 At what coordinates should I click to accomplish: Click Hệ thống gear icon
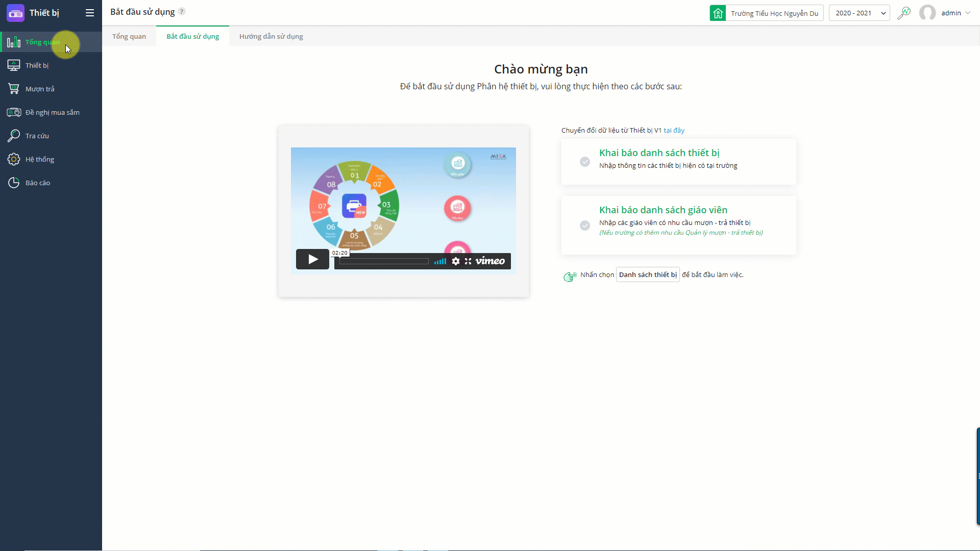[x=14, y=159]
